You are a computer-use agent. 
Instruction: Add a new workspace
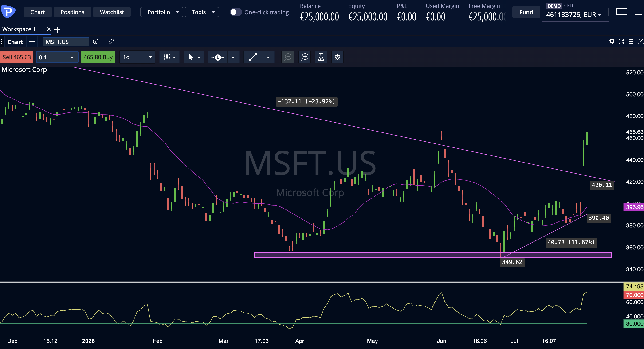58,30
